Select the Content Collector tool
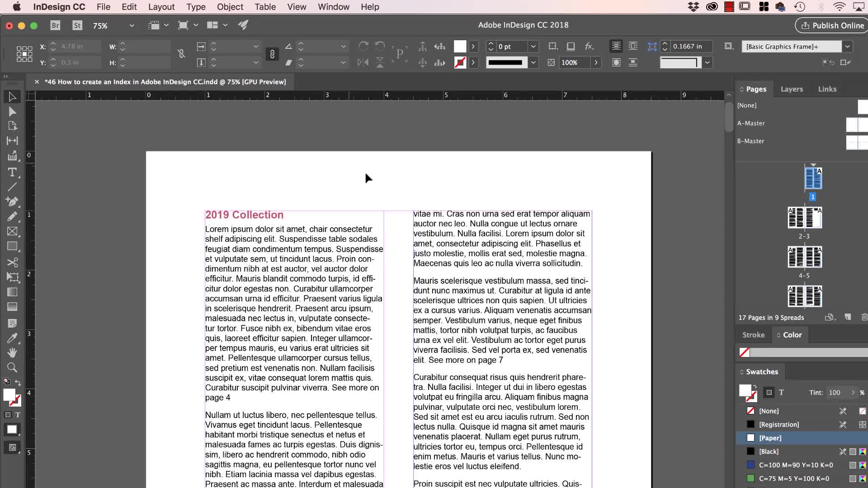The height and width of the screenshot is (488, 868). point(12,156)
